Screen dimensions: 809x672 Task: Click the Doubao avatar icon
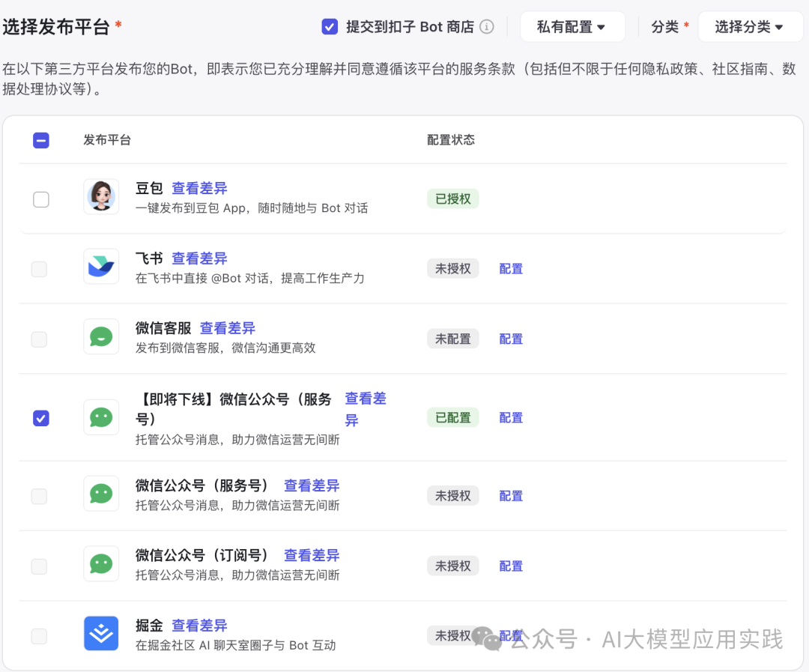click(x=101, y=197)
